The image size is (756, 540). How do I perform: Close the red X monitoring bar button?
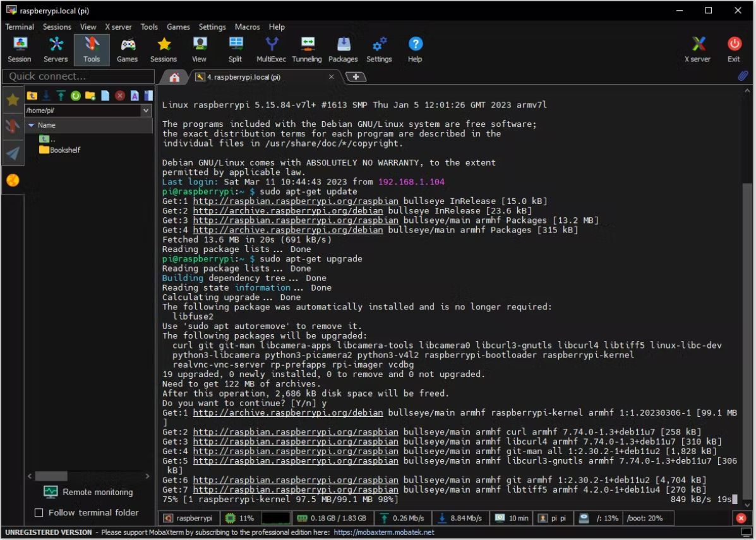tap(741, 519)
